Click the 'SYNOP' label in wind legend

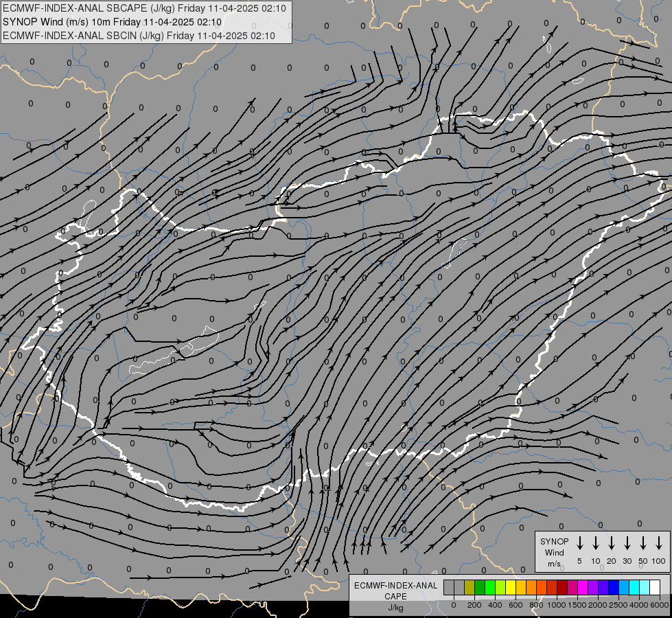[x=554, y=541]
